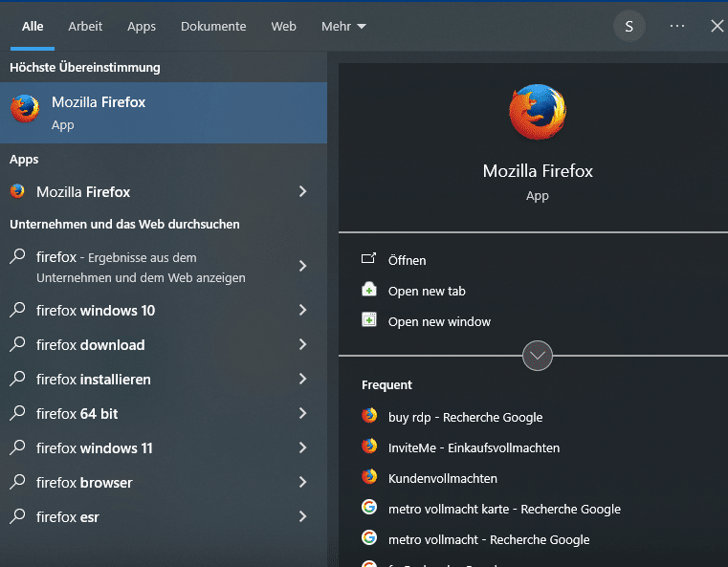Image resolution: width=728 pixels, height=567 pixels.
Task: Click Mozilla Firefox title in preview pane
Action: coord(538,171)
